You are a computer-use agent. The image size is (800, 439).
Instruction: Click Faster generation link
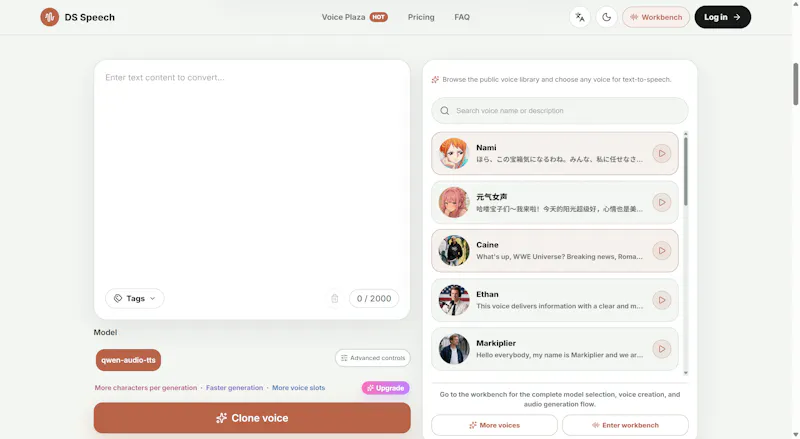(x=234, y=388)
